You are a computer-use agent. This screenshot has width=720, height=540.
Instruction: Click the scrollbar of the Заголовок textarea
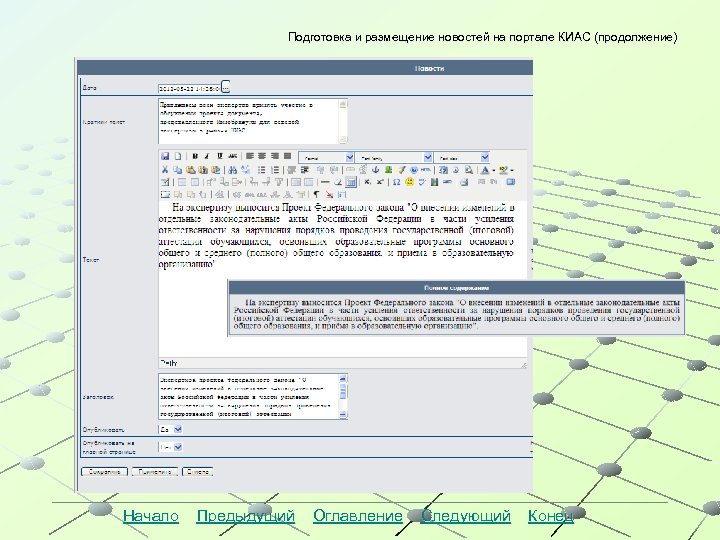(x=343, y=397)
